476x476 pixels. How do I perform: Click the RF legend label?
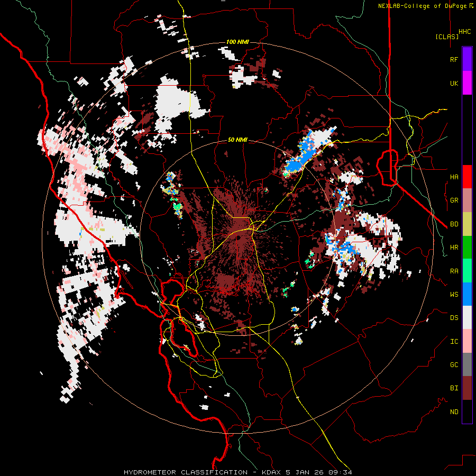[x=454, y=59]
